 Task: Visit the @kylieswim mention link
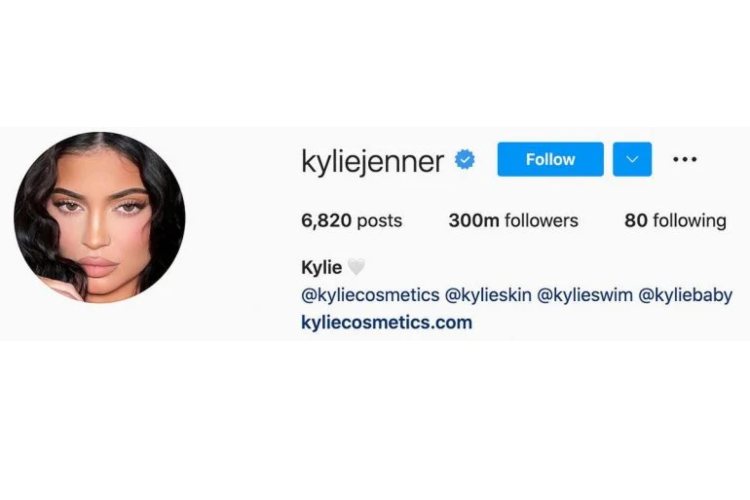[585, 295]
